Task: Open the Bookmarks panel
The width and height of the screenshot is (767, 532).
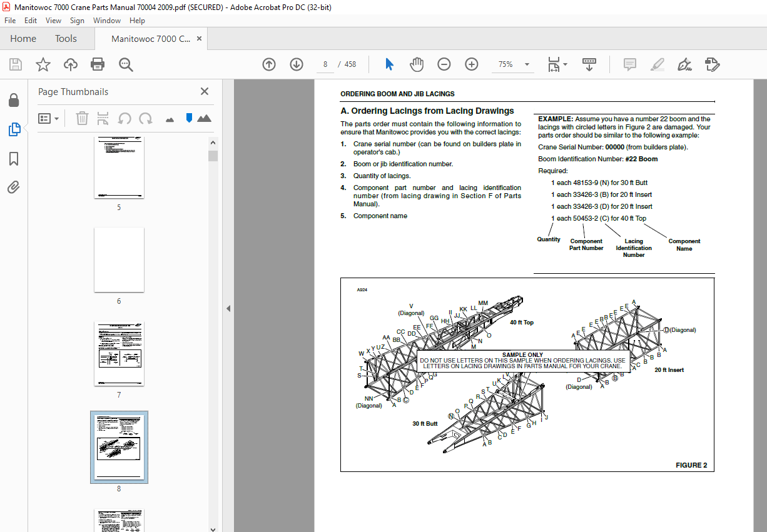Action: coord(15,159)
